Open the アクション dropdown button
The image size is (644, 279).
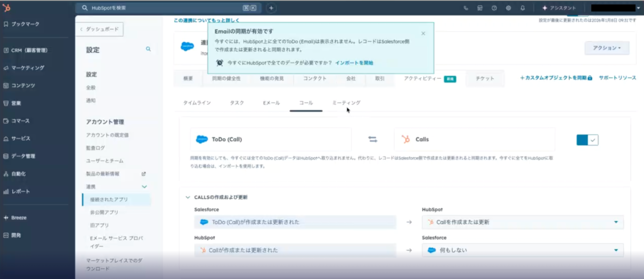click(607, 48)
